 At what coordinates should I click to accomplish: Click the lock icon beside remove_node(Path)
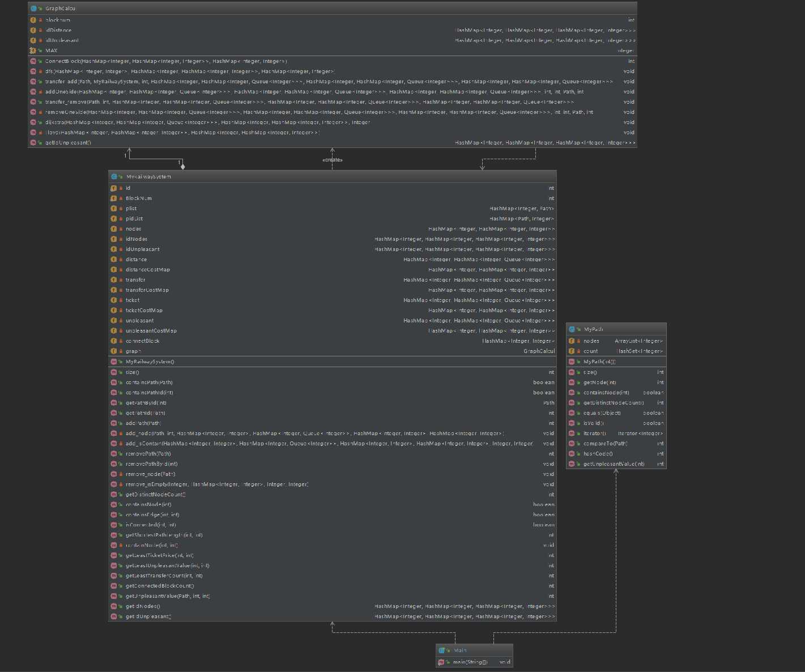point(121,474)
